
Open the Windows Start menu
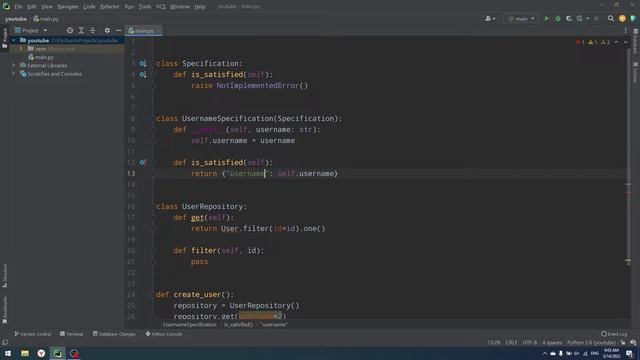pos(8,353)
